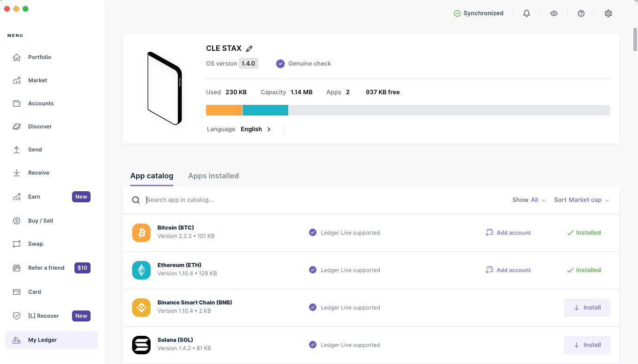Click the Solana app icon

coord(141,345)
